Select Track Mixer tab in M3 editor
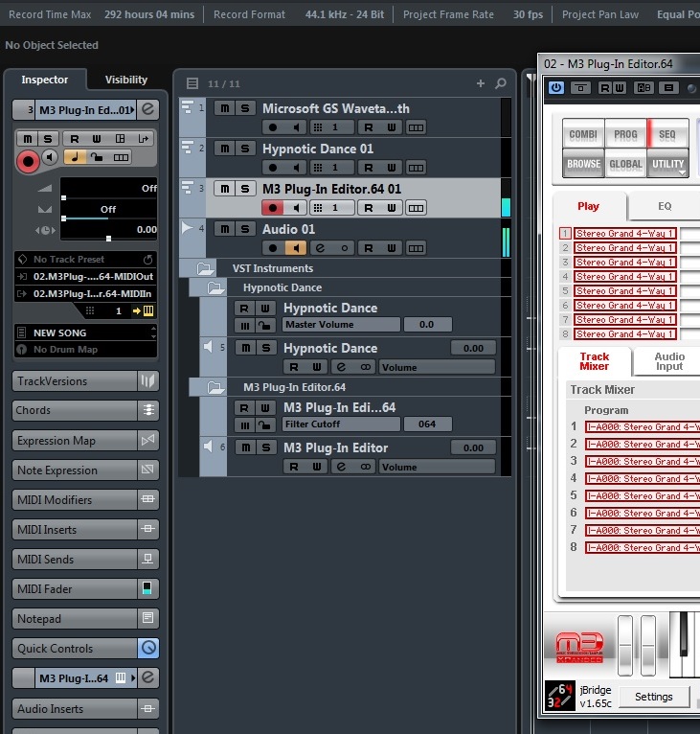The image size is (700, 734). click(595, 361)
